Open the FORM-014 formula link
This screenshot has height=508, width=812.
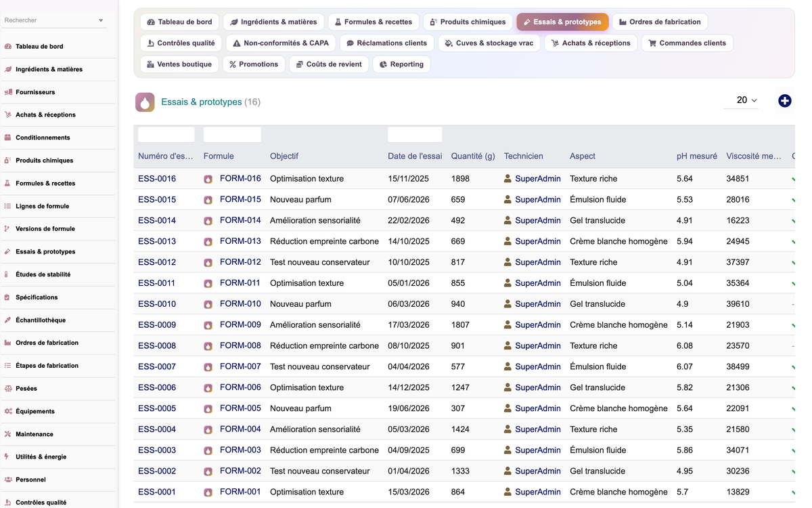[240, 220]
